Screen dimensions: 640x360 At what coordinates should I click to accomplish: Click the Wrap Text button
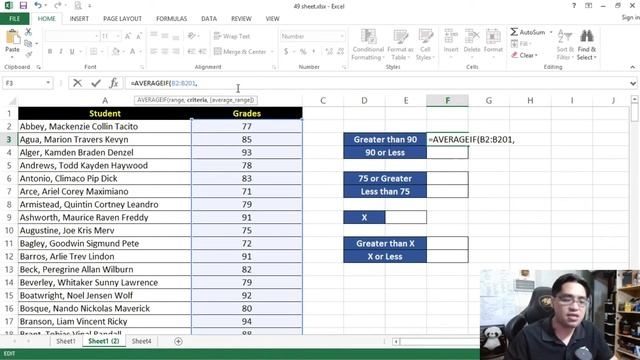click(232, 36)
